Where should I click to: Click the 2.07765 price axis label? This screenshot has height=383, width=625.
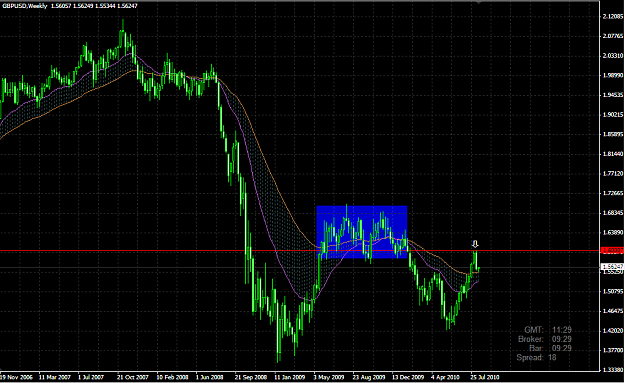(x=613, y=36)
